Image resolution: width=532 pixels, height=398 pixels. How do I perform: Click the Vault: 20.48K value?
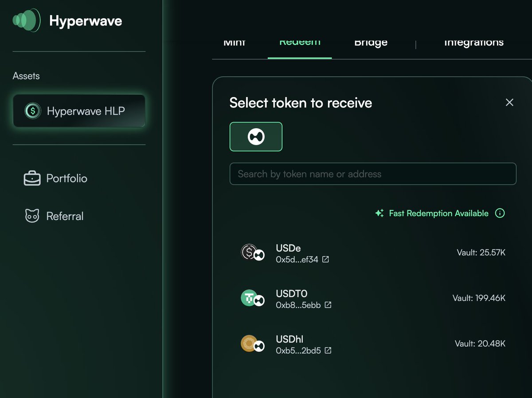480,344
